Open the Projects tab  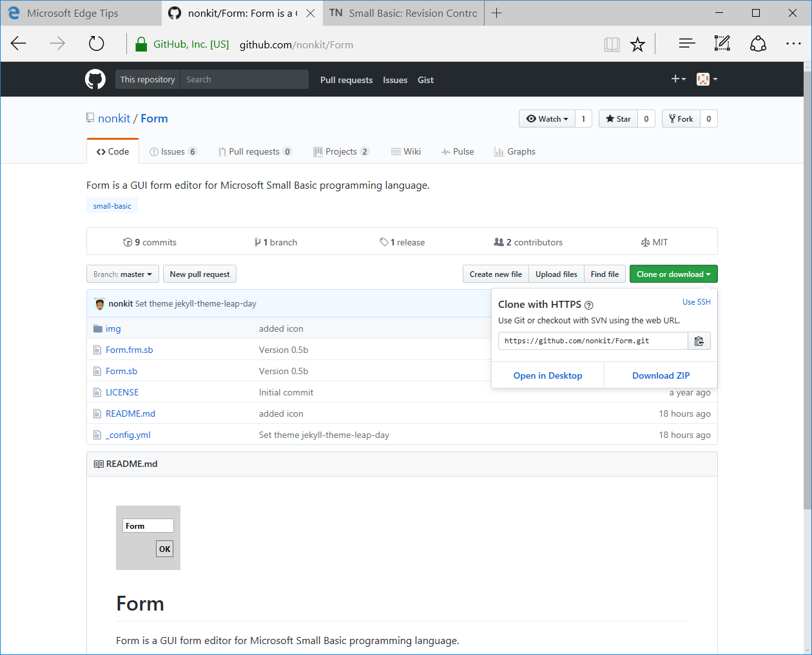[341, 151]
